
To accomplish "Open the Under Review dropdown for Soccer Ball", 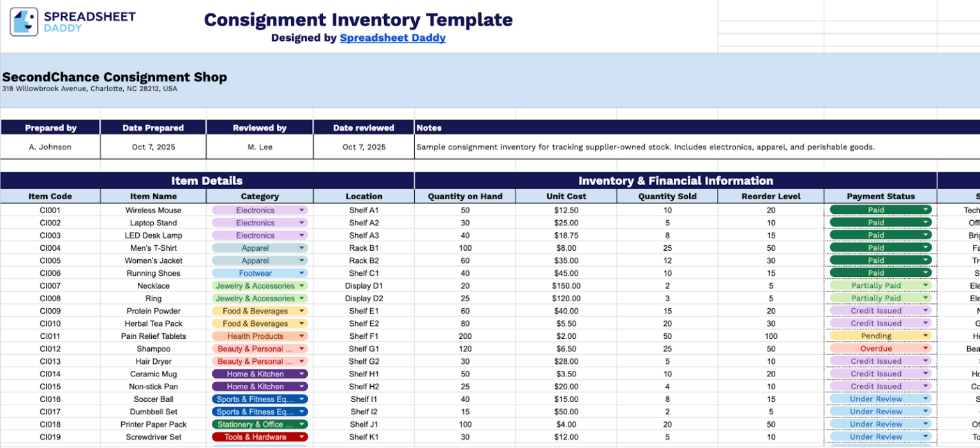I will (x=926, y=398).
